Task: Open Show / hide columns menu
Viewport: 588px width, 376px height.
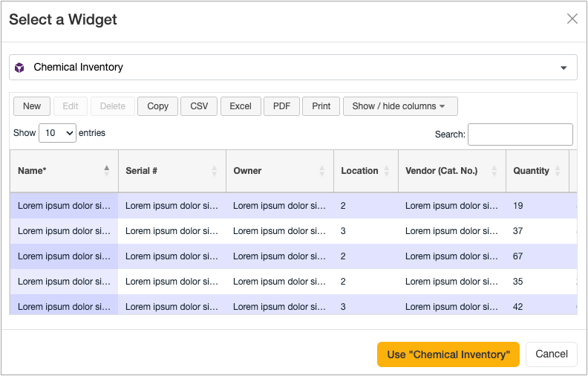Action: [399, 106]
